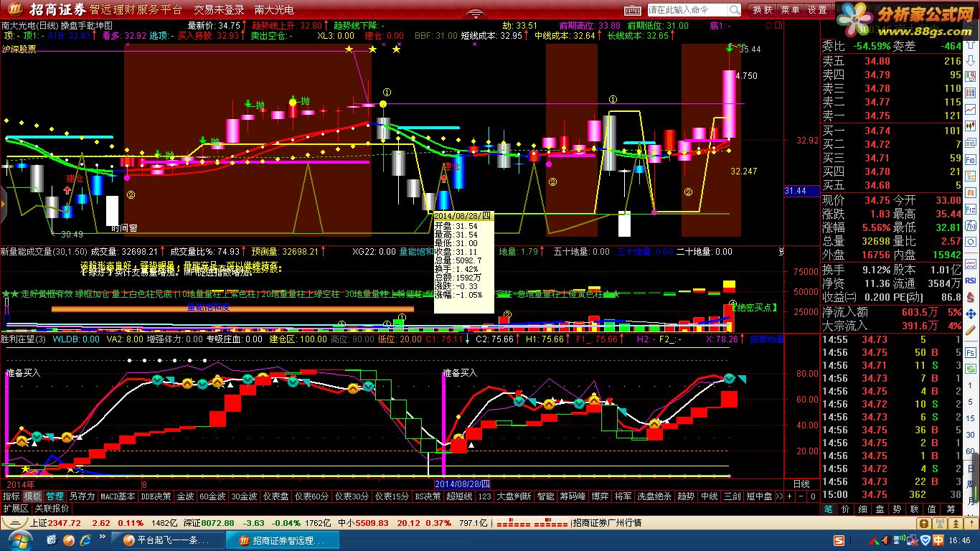Click the 日线 period label

click(x=801, y=484)
